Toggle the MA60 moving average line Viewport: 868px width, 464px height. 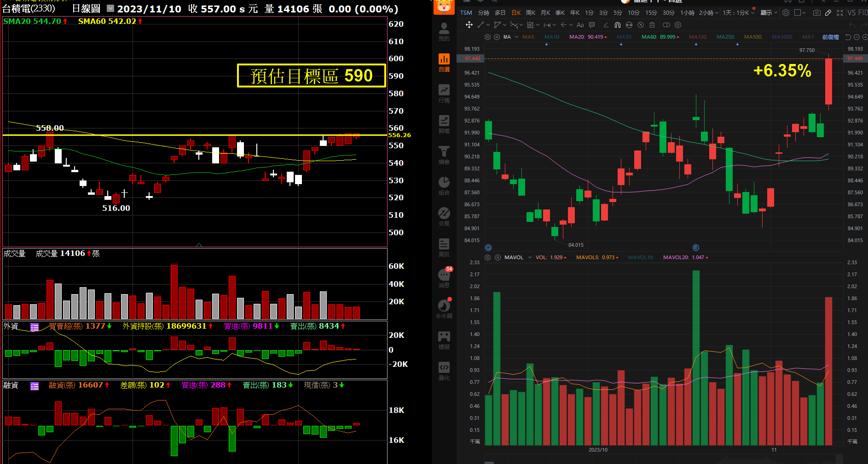click(x=660, y=37)
